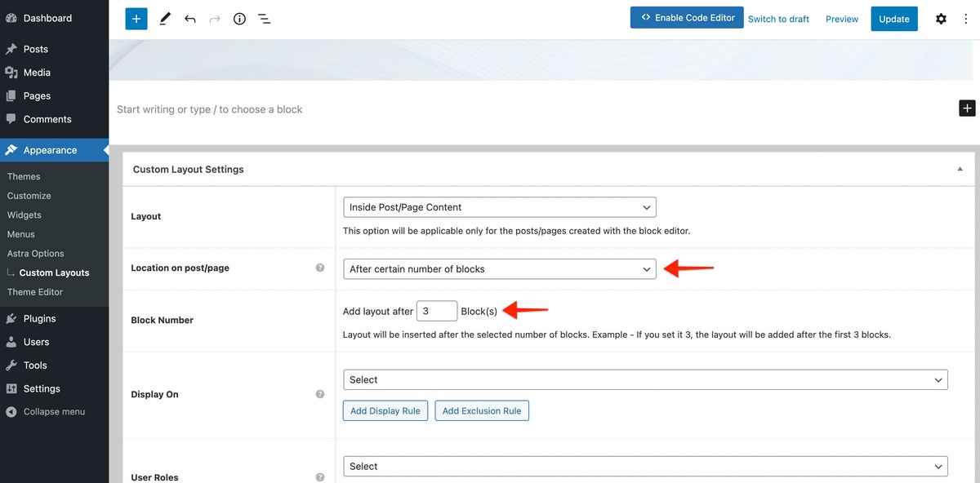Click the Comments label in sidebar
The height and width of the screenshot is (483, 980).
pyautogui.click(x=47, y=119)
